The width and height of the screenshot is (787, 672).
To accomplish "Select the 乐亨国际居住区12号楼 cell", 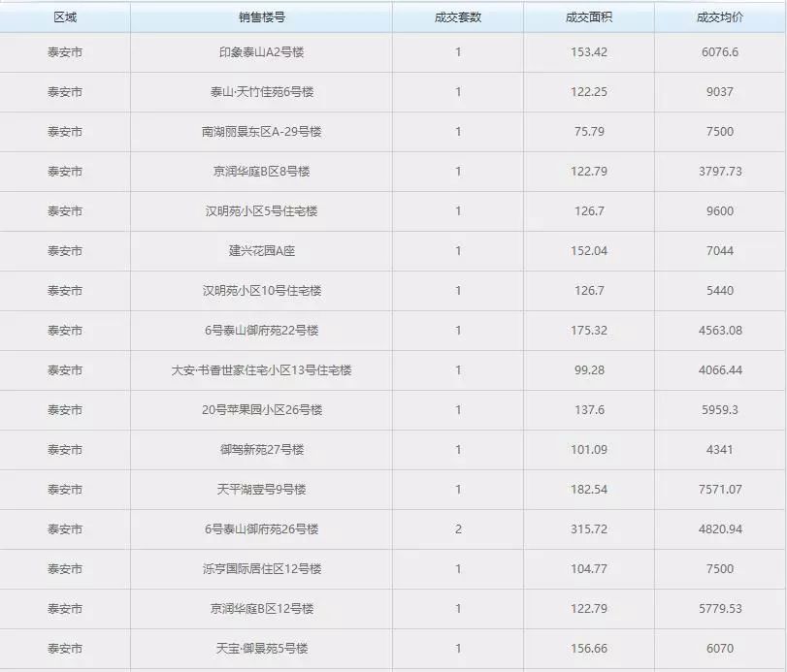I will tap(261, 568).
